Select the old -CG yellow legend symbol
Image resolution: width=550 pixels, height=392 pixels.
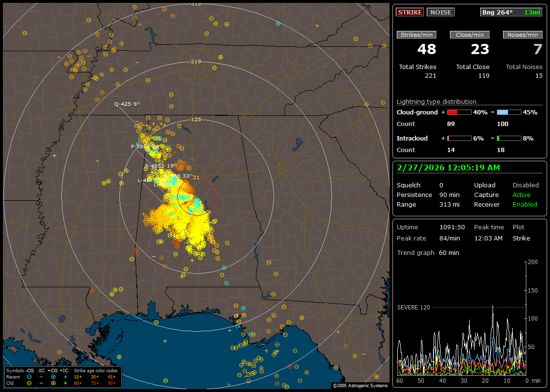click(x=29, y=383)
